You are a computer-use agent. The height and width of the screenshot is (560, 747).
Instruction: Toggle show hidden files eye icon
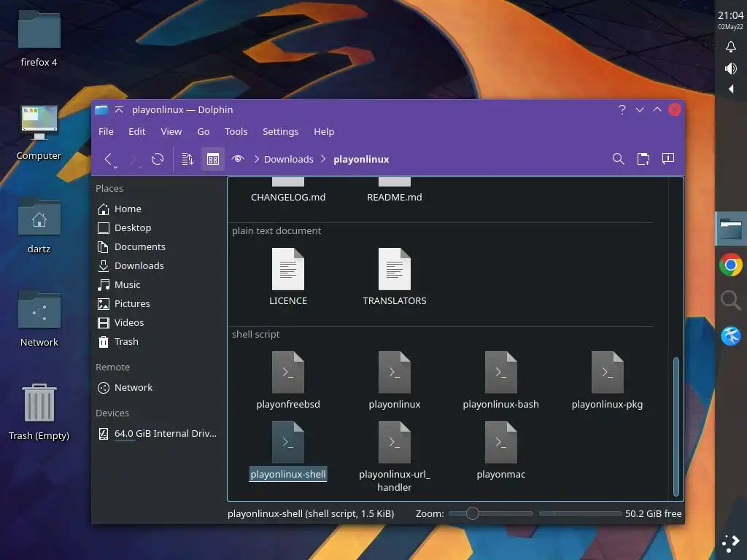click(238, 159)
